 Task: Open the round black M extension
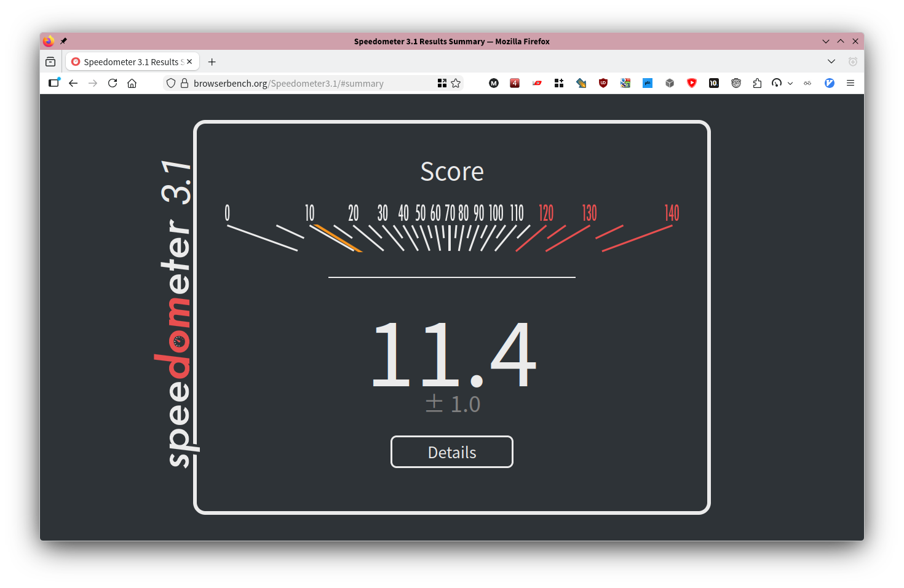tap(494, 83)
